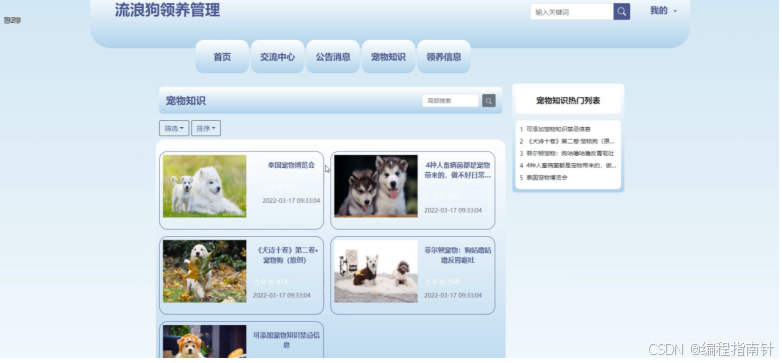This screenshot has height=363, width=782.
Task: Click the 418 view count
Action: point(282,282)
